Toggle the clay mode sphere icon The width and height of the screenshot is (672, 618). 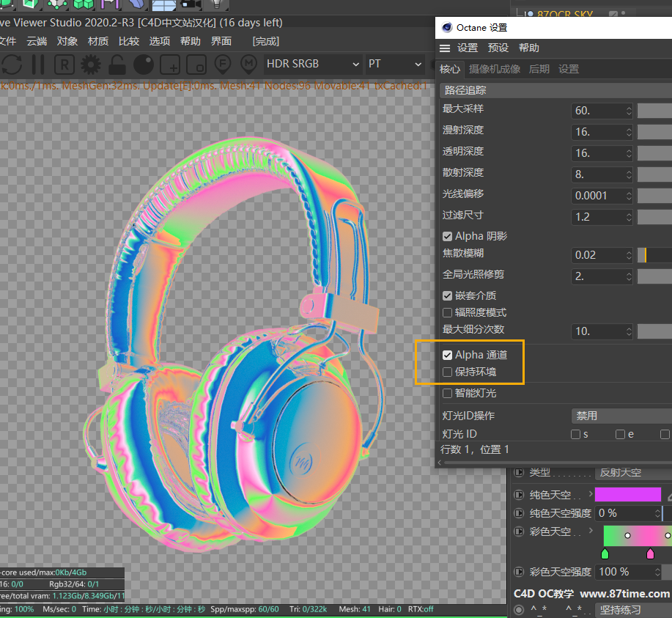click(144, 65)
